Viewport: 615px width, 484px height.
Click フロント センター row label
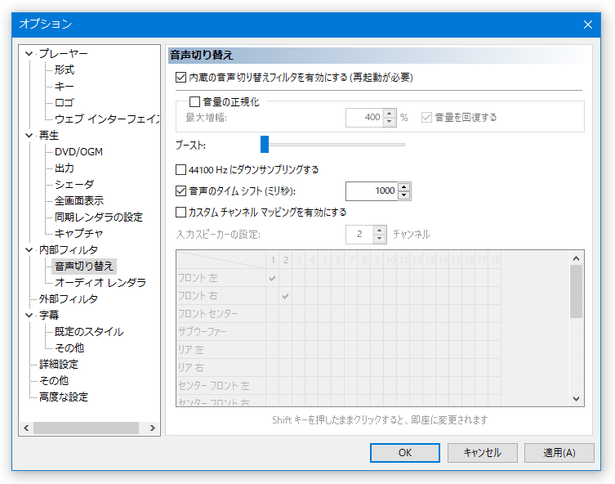[207, 314]
